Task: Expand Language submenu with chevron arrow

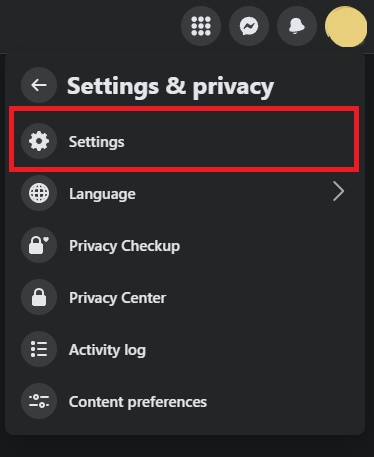Action: [338, 192]
